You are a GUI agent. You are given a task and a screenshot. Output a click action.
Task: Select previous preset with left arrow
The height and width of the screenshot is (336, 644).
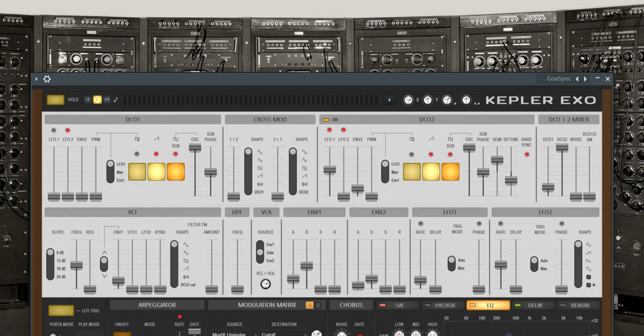pyautogui.click(x=577, y=79)
